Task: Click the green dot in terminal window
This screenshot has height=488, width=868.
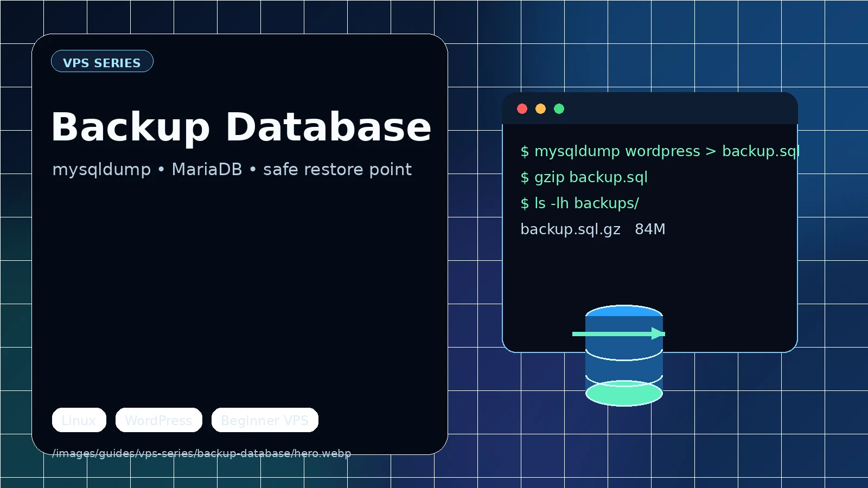Action: pyautogui.click(x=559, y=109)
